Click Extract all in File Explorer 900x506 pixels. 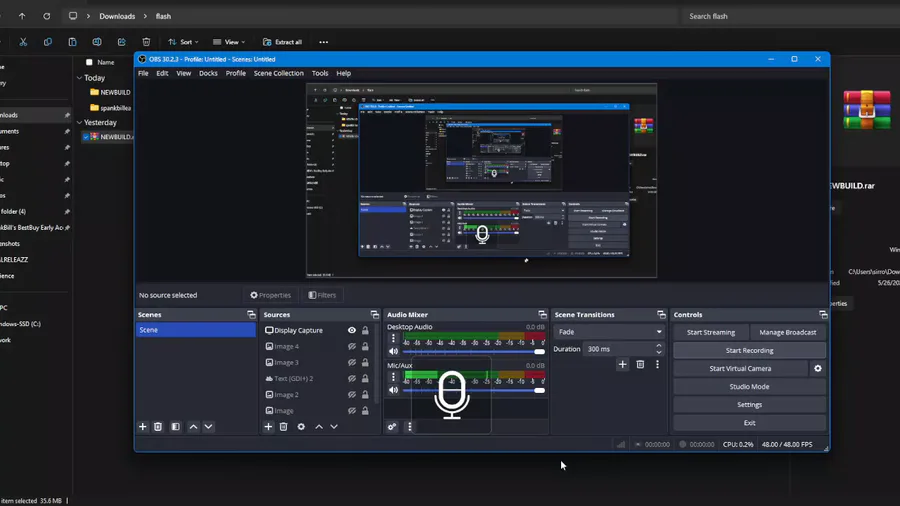click(x=282, y=42)
